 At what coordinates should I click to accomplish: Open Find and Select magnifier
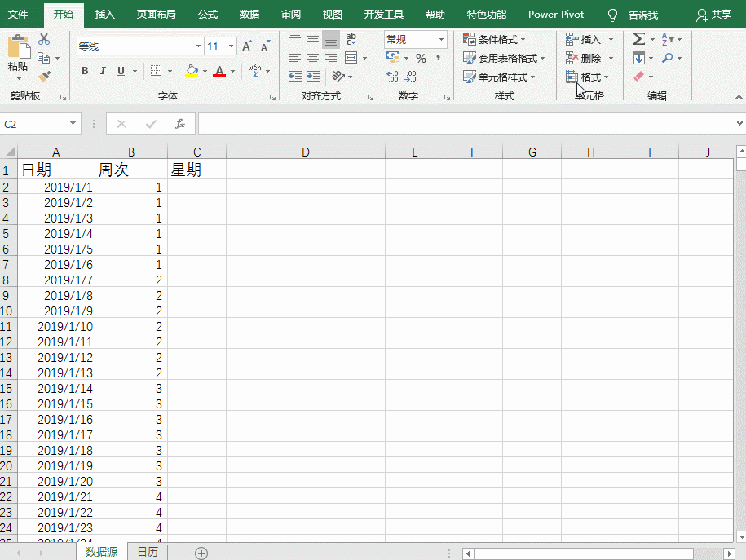coord(668,58)
